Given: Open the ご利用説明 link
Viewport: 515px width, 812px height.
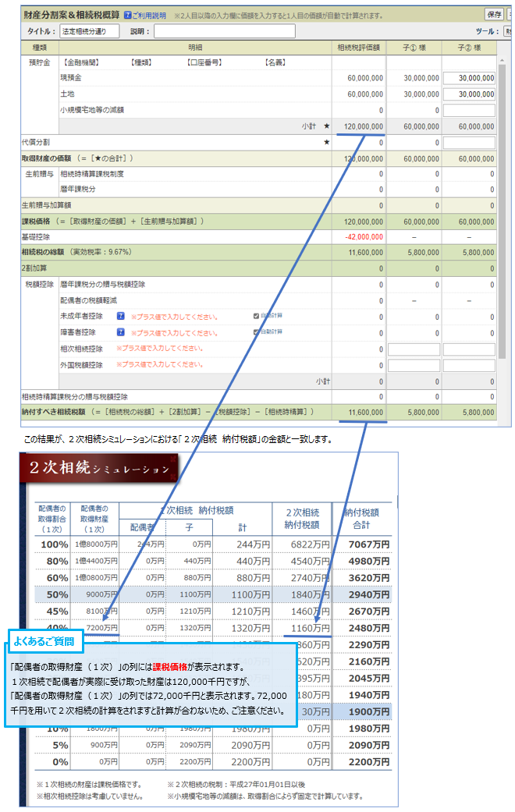Looking at the screenshot, I should pos(149,14).
